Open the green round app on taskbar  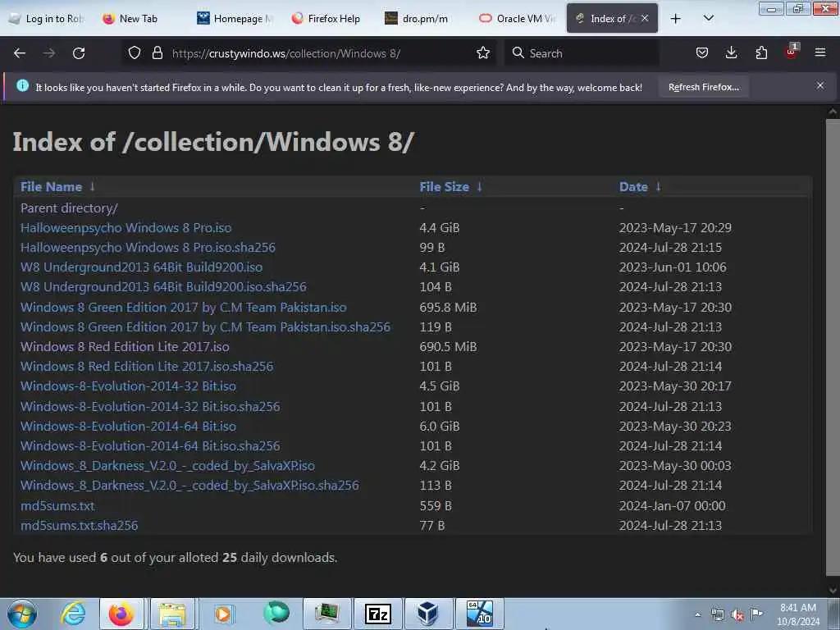point(276,613)
